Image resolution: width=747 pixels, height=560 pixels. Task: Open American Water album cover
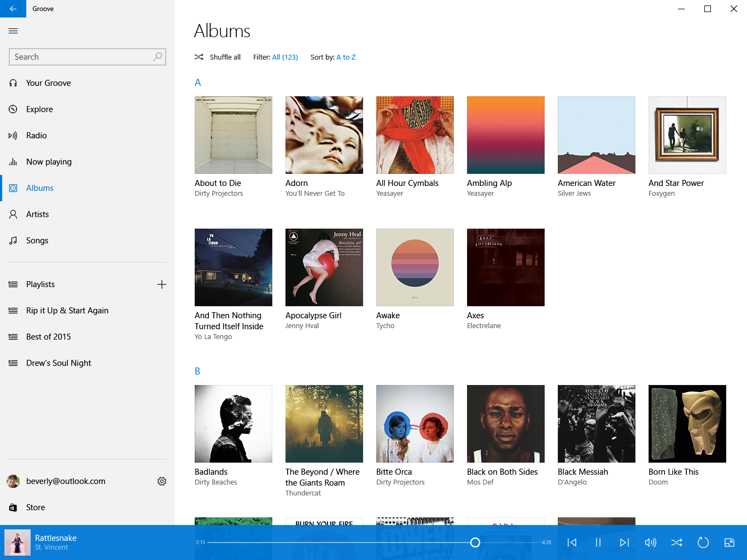[x=597, y=135]
